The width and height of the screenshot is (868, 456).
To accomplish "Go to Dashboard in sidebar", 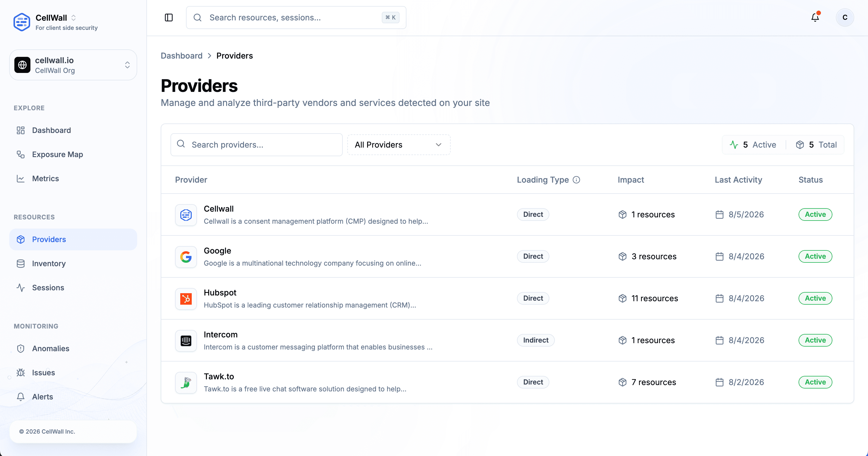I will (x=73, y=130).
